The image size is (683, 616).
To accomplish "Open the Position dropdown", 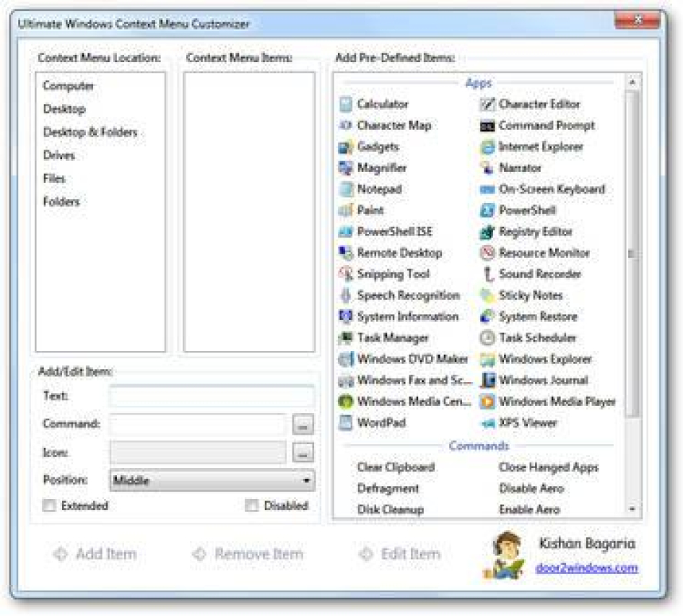I will click(x=212, y=480).
